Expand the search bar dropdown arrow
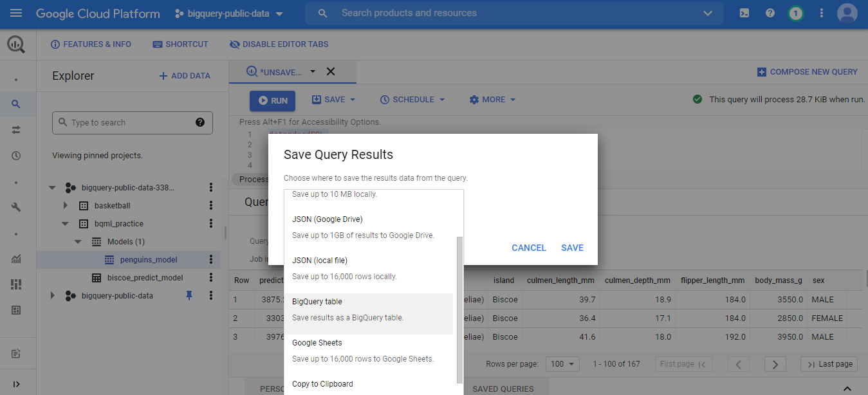The height and width of the screenshot is (395, 868). point(708,14)
